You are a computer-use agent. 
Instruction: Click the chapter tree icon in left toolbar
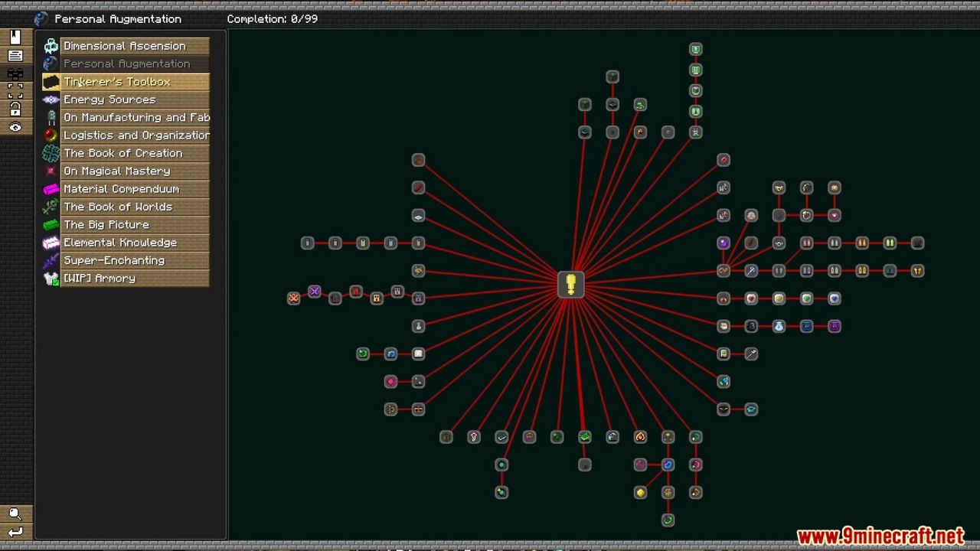coord(15,74)
